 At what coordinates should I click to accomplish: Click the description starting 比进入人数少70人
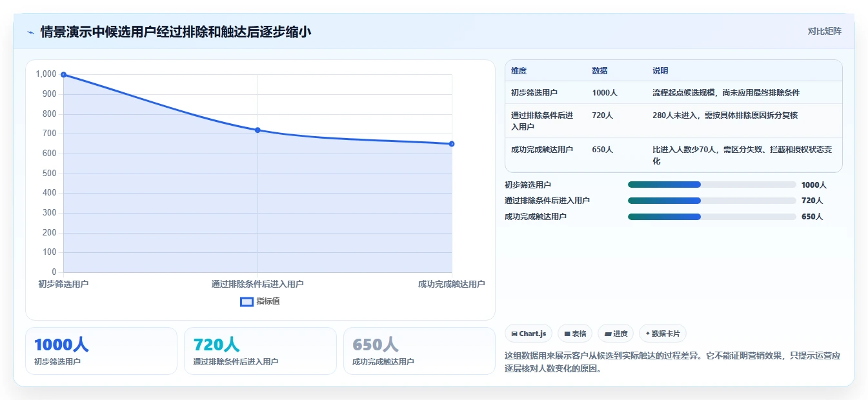(742, 155)
